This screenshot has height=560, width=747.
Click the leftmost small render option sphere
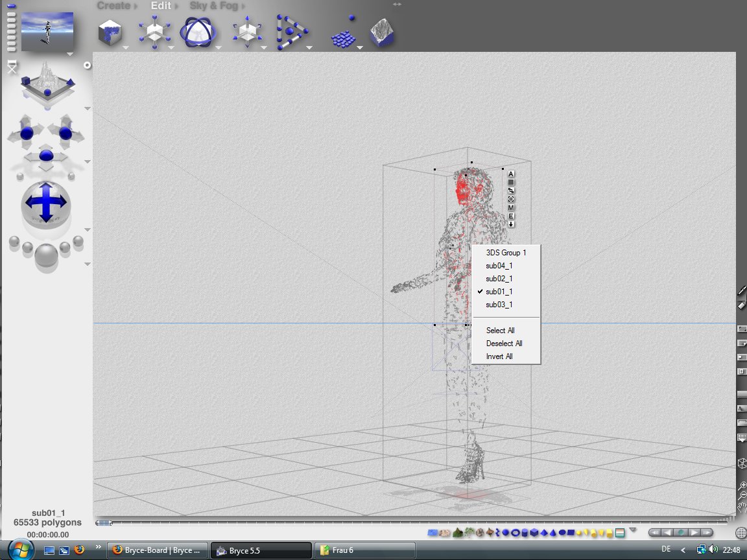14,242
